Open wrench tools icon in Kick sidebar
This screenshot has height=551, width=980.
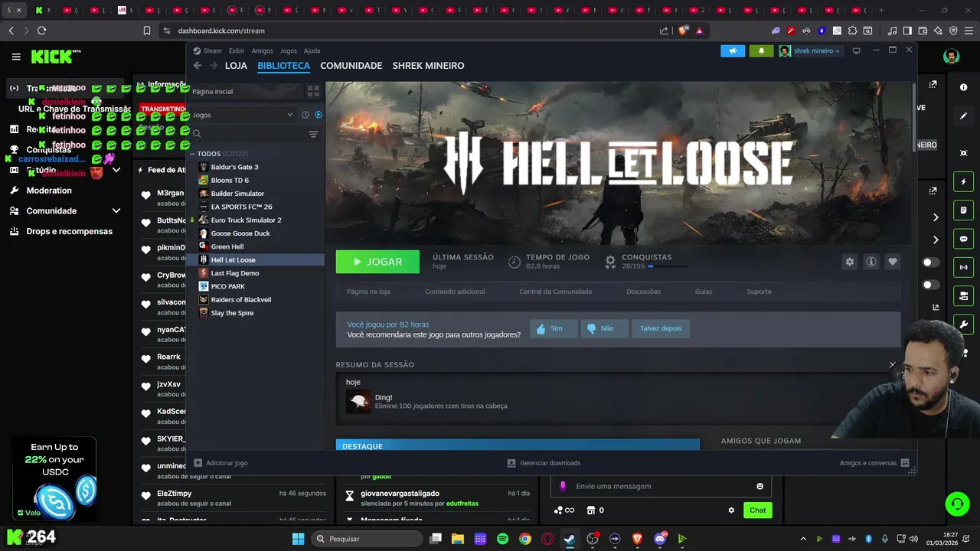point(963,324)
